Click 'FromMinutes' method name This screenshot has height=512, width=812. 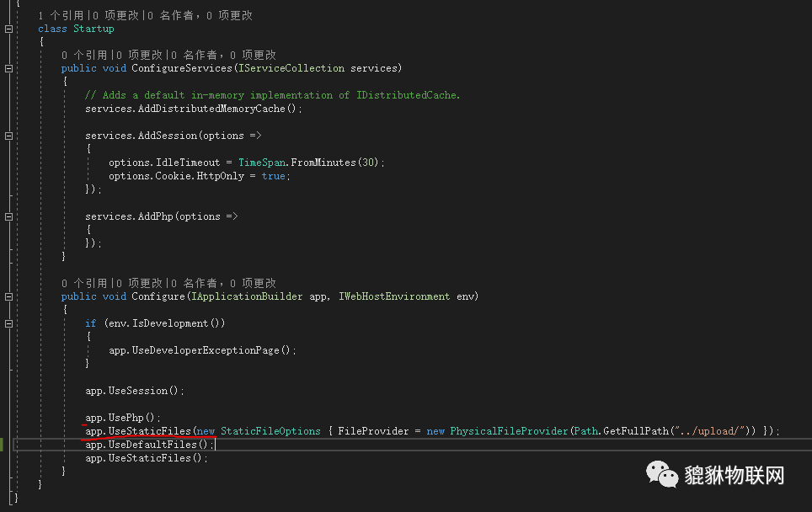323,163
